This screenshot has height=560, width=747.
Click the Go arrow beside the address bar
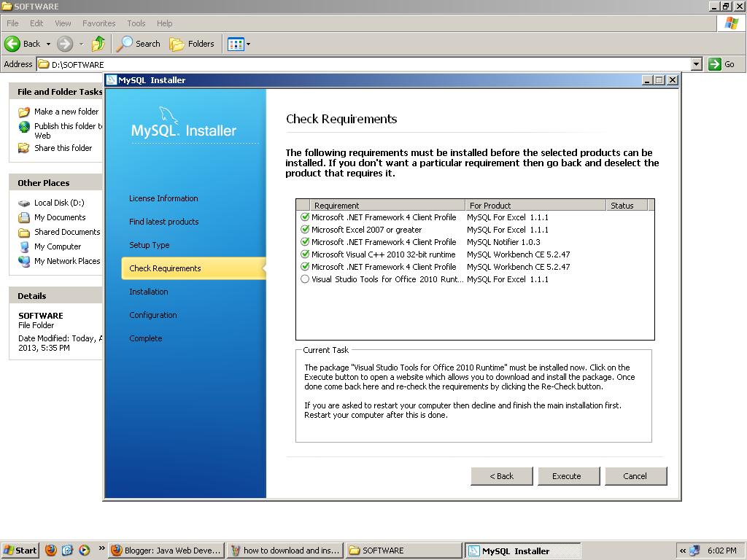[x=715, y=64]
